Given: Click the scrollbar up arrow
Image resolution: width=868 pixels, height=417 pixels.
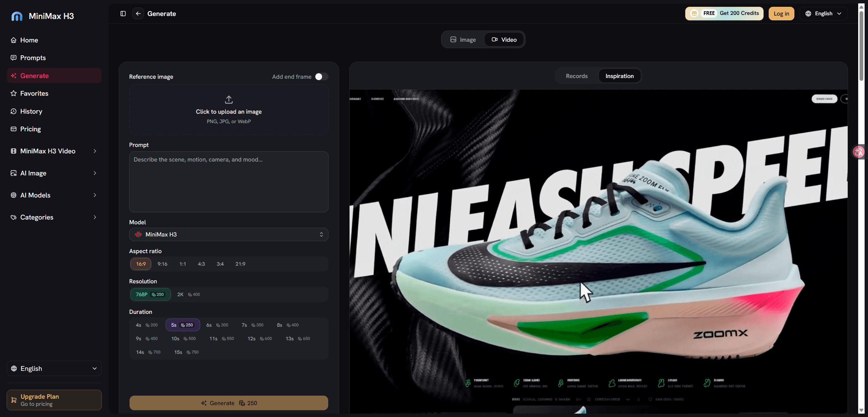Looking at the screenshot, I should click(x=862, y=6).
